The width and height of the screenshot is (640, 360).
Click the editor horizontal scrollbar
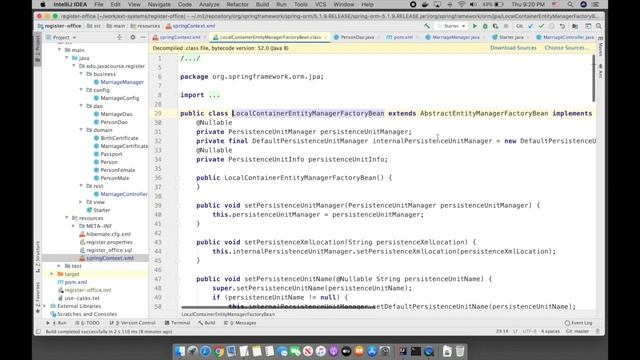pos(278,308)
